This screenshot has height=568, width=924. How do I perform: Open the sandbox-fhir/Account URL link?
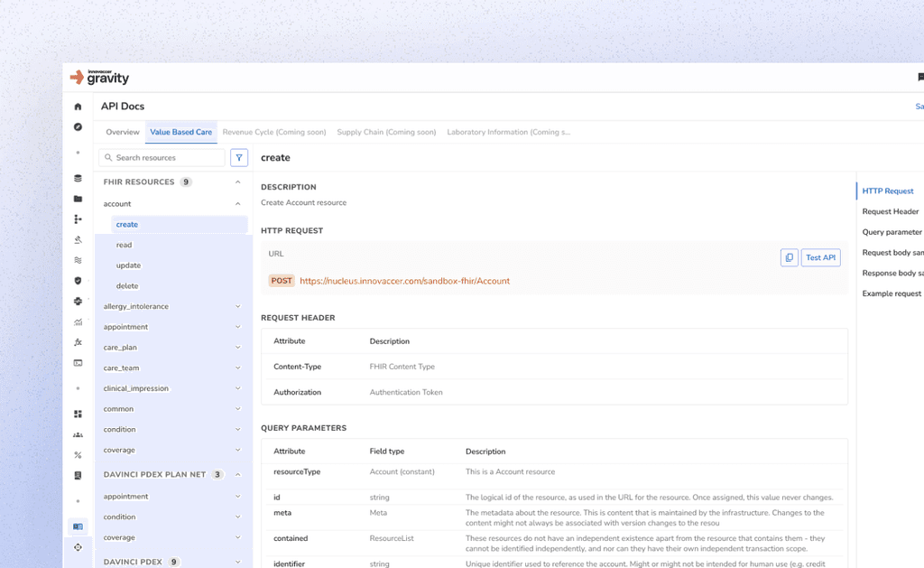coord(404,282)
